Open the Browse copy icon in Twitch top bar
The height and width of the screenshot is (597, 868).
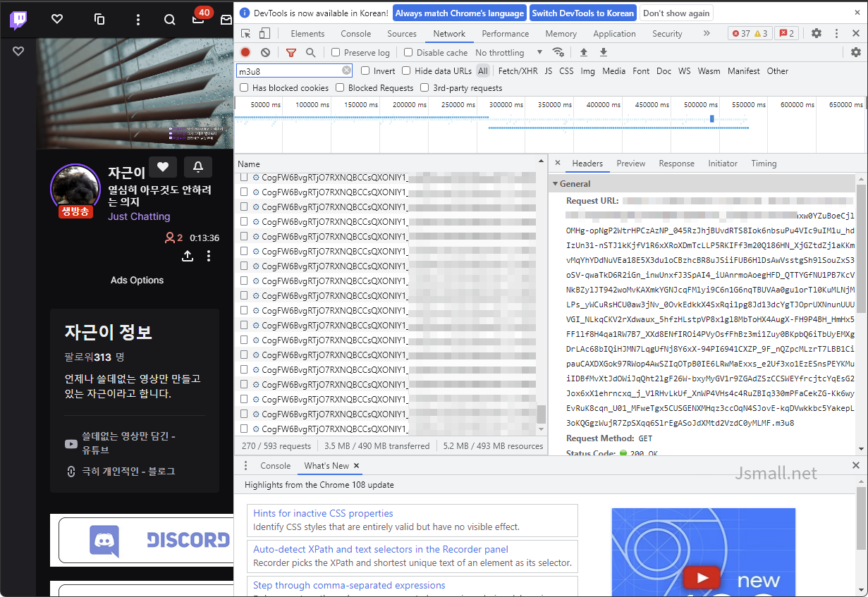pyautogui.click(x=99, y=20)
